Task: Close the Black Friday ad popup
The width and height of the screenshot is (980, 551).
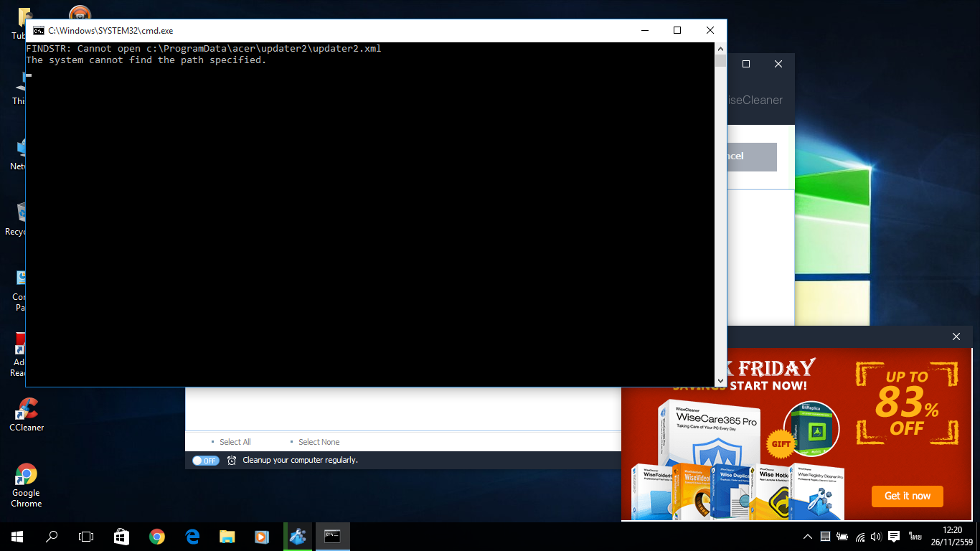Action: click(x=956, y=336)
